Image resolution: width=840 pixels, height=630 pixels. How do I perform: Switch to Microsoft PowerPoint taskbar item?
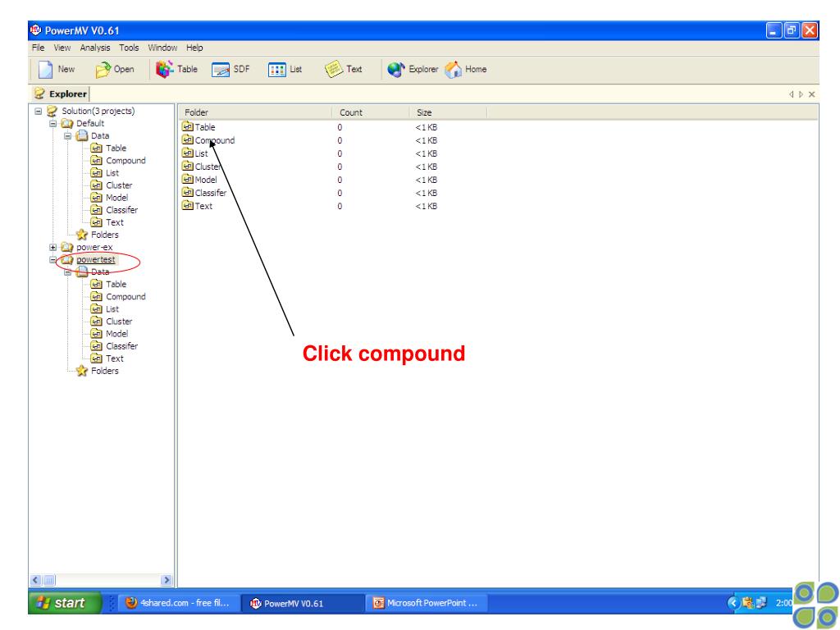tap(427, 603)
